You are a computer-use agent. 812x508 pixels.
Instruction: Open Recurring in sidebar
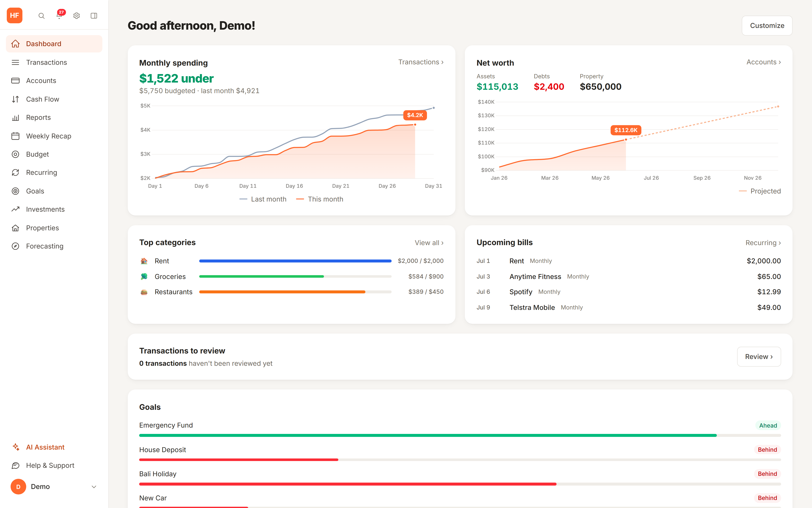(54, 172)
